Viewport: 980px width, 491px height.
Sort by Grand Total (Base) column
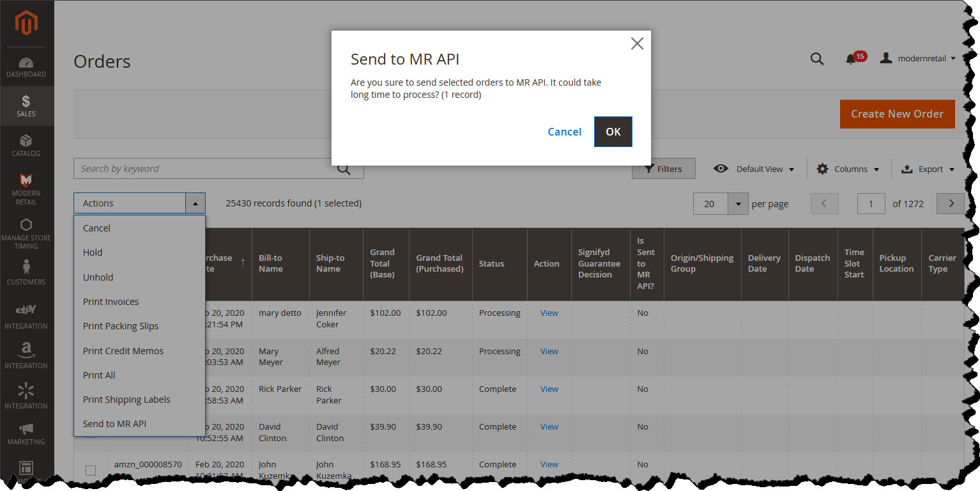(x=386, y=263)
